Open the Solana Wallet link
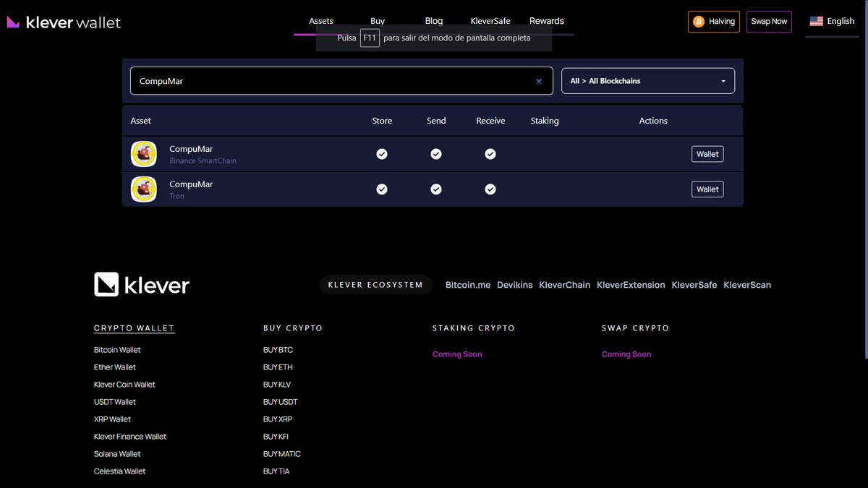Screen dimensions: 868x488 (117, 454)
